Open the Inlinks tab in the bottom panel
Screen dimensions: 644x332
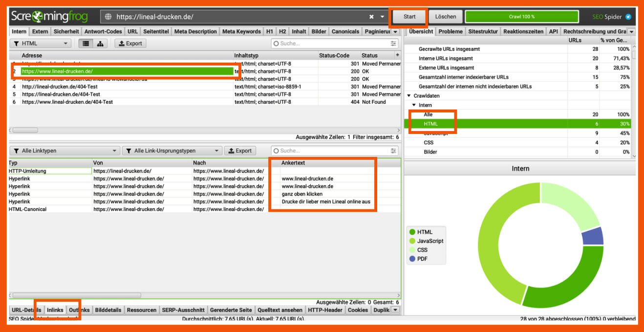tap(55, 310)
